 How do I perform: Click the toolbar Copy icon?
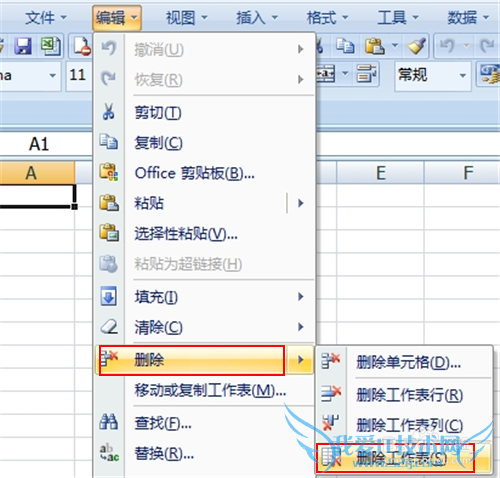tap(345, 46)
